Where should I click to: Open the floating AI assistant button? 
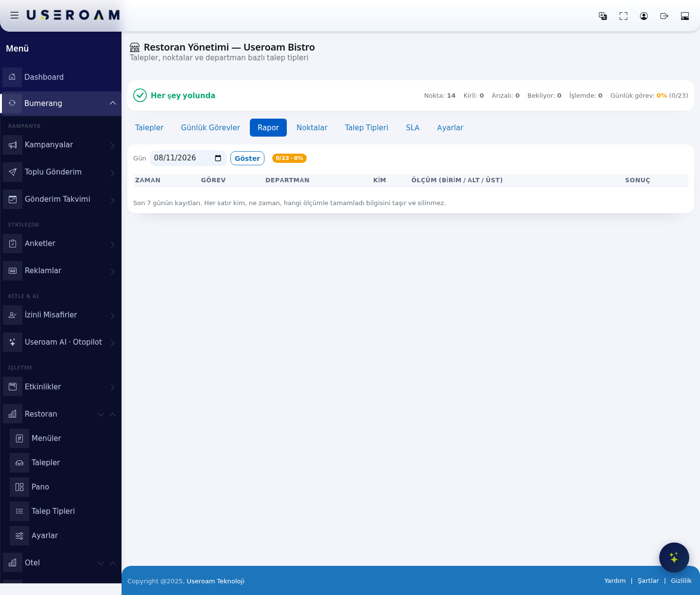coord(674,558)
